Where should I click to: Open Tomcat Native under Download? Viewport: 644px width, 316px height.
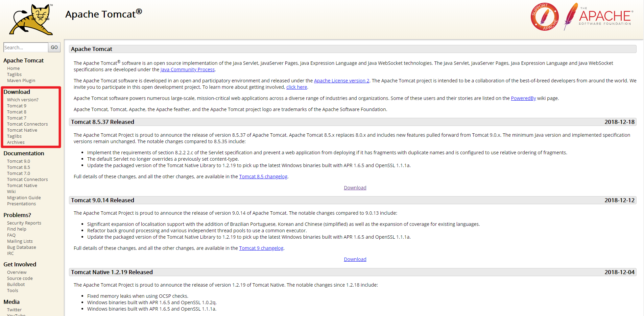22,130
